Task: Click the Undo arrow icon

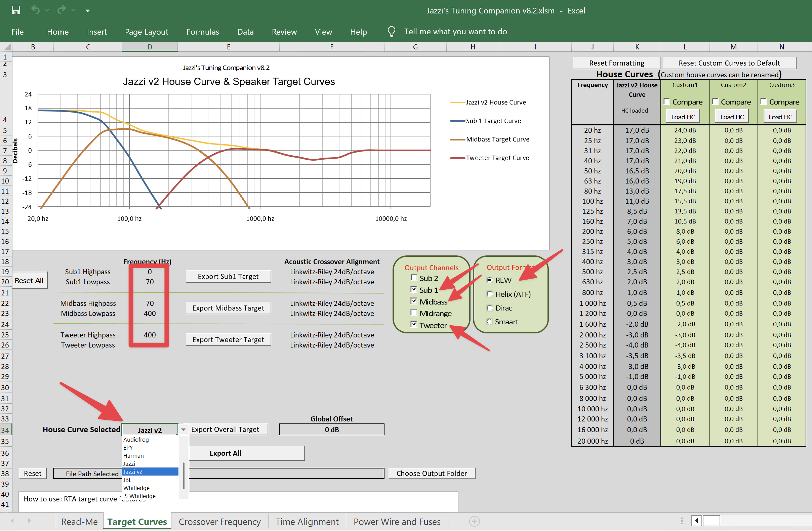Action: 35,10
